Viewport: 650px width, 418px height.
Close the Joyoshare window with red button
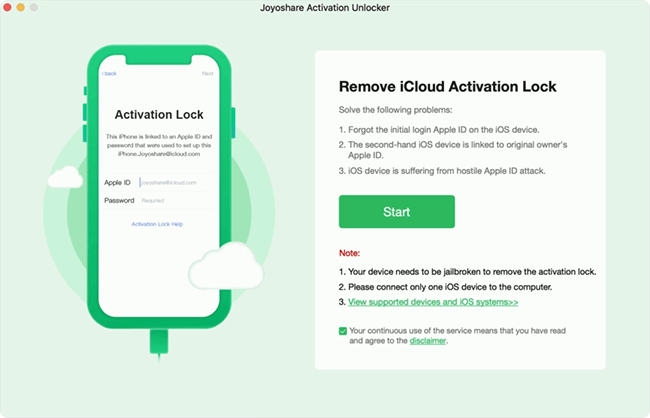point(7,7)
